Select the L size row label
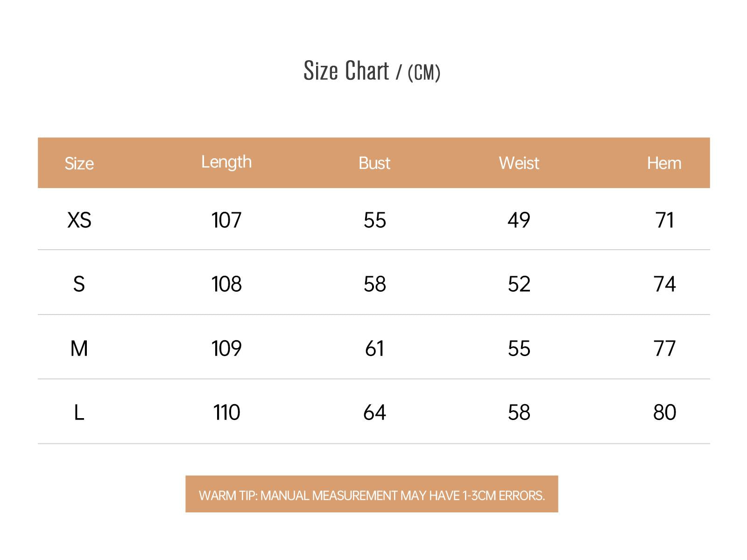 [79, 413]
